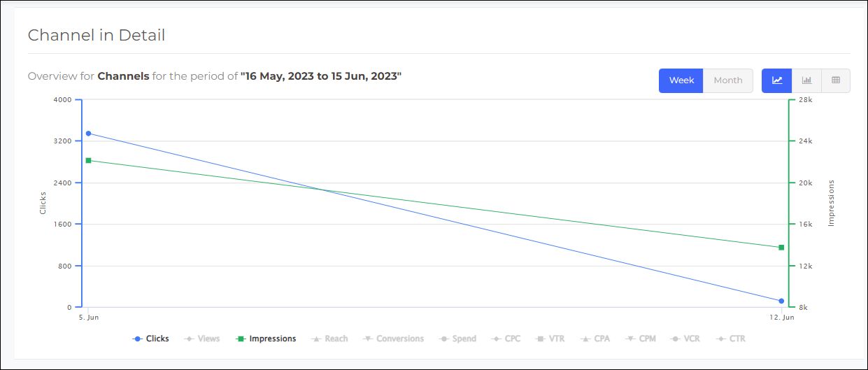
Task: Click the green Impressions marker at 12. Jun
Action: [x=781, y=248]
